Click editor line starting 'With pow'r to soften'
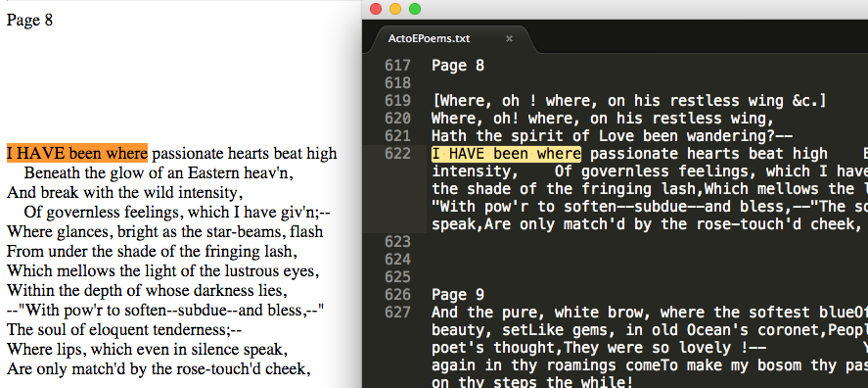The width and height of the screenshot is (868, 388). [x=650, y=207]
